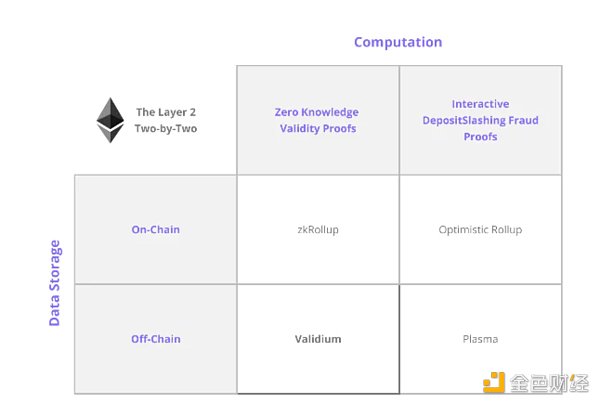
Task: Pick the Plasma cell
Action: point(480,339)
